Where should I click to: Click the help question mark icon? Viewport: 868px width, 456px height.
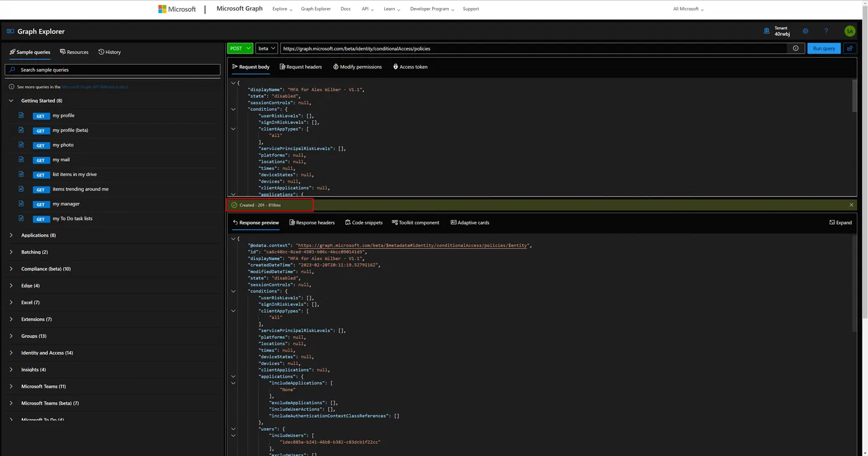coord(826,31)
